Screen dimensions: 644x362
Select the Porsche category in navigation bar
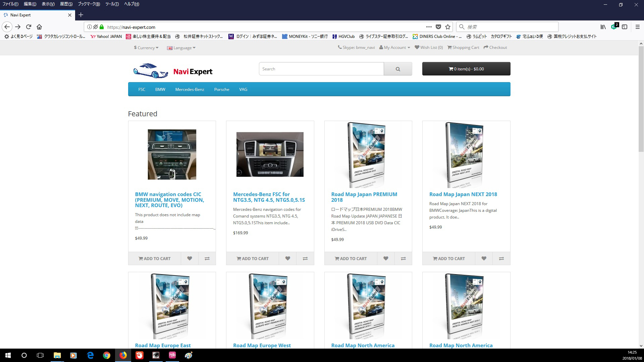tap(222, 89)
